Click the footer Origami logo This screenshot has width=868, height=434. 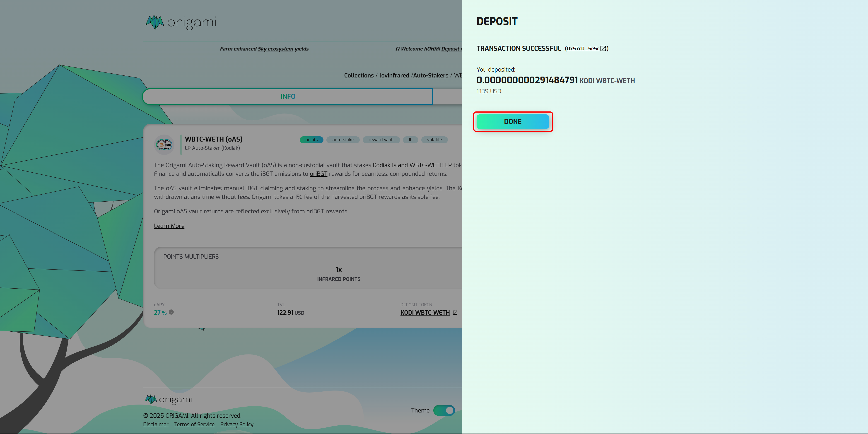coord(168,400)
